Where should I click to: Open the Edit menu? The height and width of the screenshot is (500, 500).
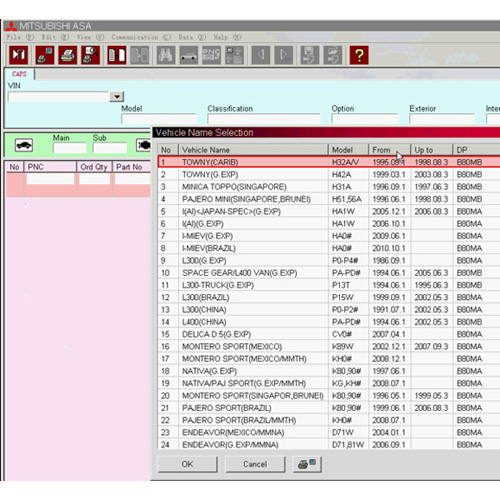tap(55, 37)
